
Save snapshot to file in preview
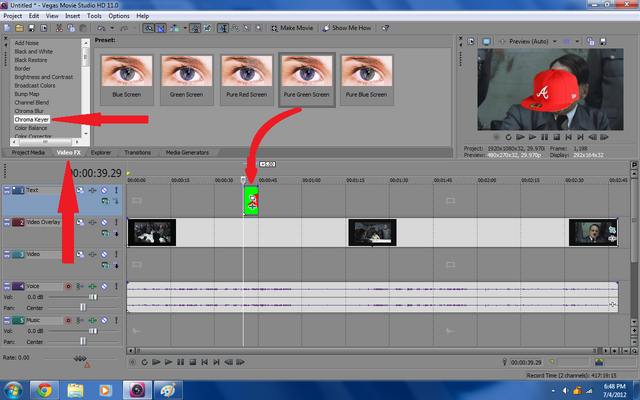[x=602, y=41]
